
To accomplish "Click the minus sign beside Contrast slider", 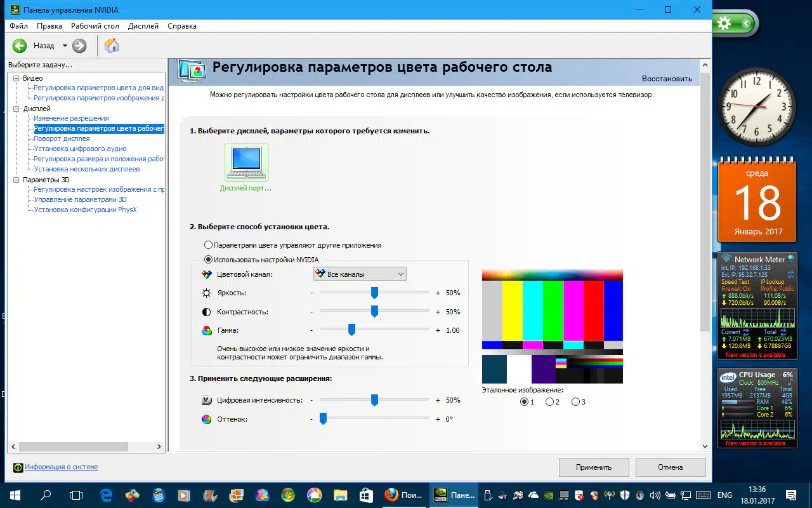I will click(x=311, y=312).
